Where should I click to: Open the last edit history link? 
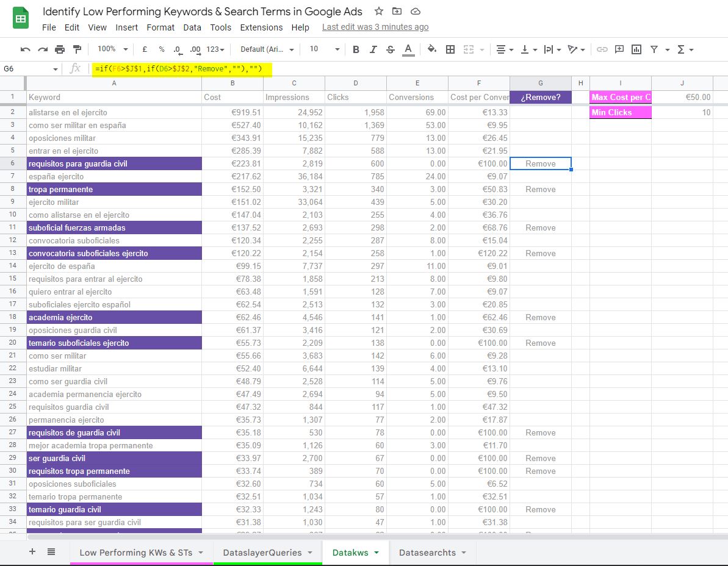pyautogui.click(x=375, y=27)
